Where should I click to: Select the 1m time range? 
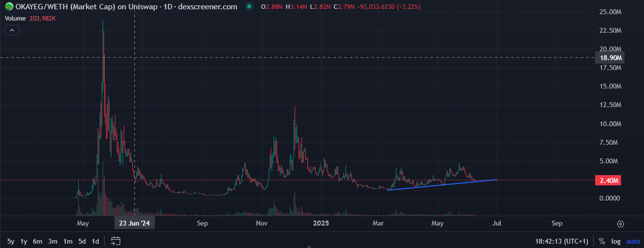[x=68, y=241]
